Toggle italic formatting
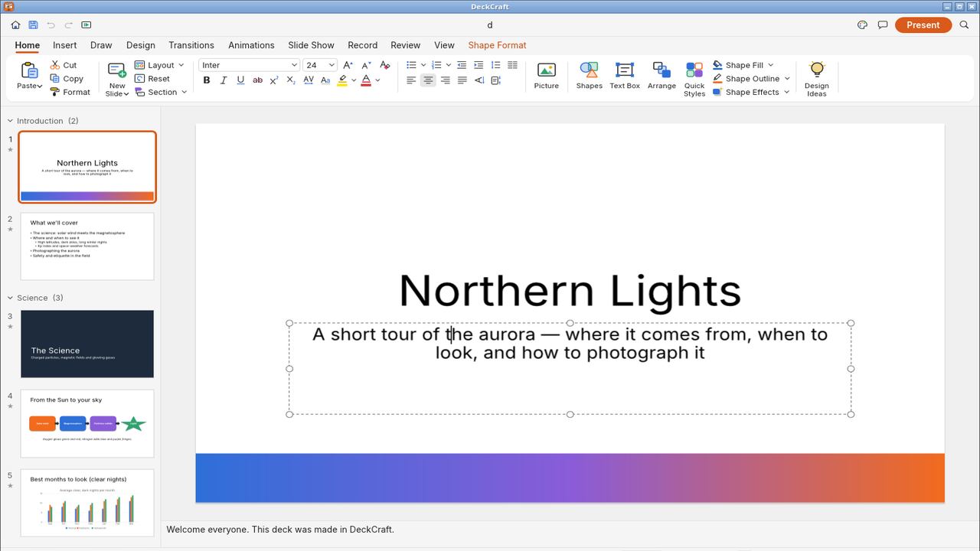This screenshot has height=551, width=980. (x=224, y=80)
